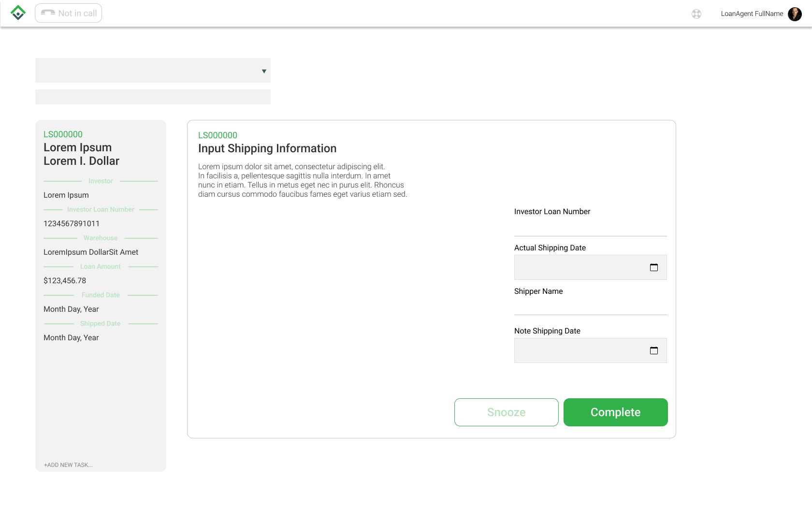Focus the Shipper Name field
Image resolution: width=812 pixels, height=522 pixels.
click(x=590, y=306)
